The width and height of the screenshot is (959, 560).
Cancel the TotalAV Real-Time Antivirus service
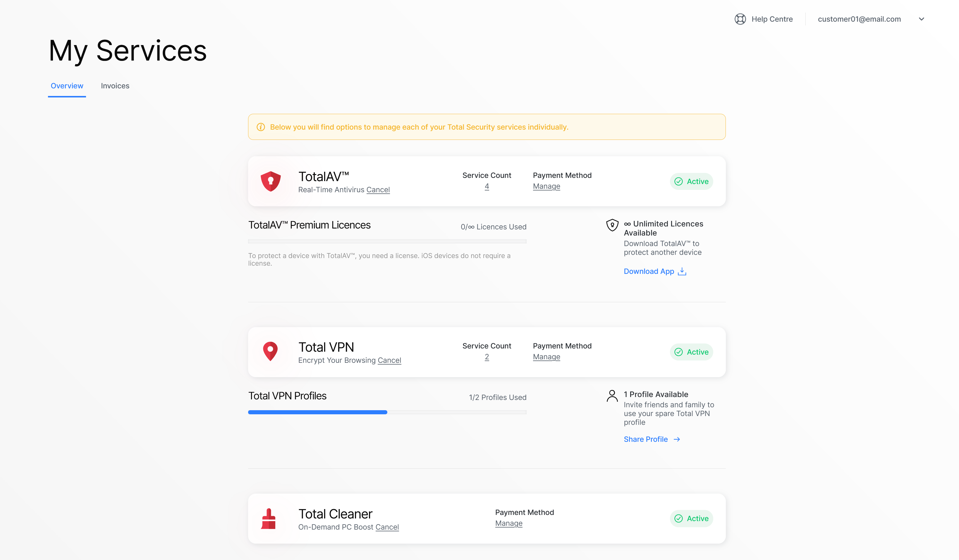[x=378, y=190]
